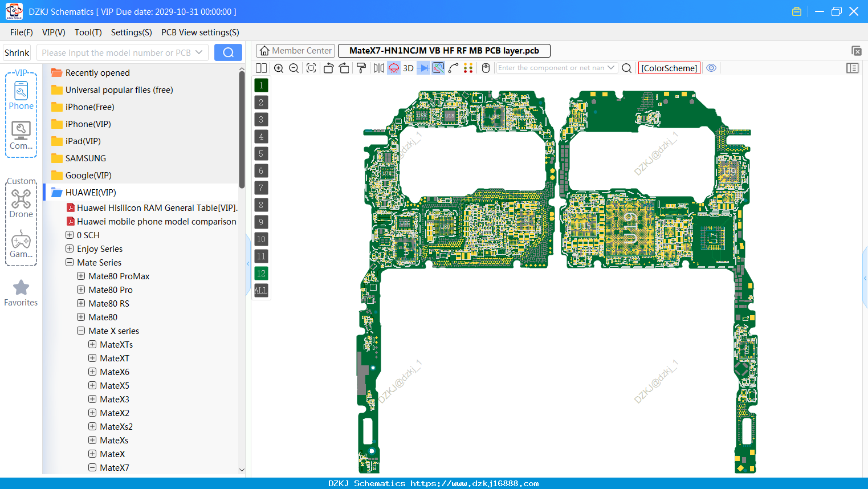Image resolution: width=868 pixels, height=489 pixels.
Task: Select the Phone category icon
Action: pos(21,95)
